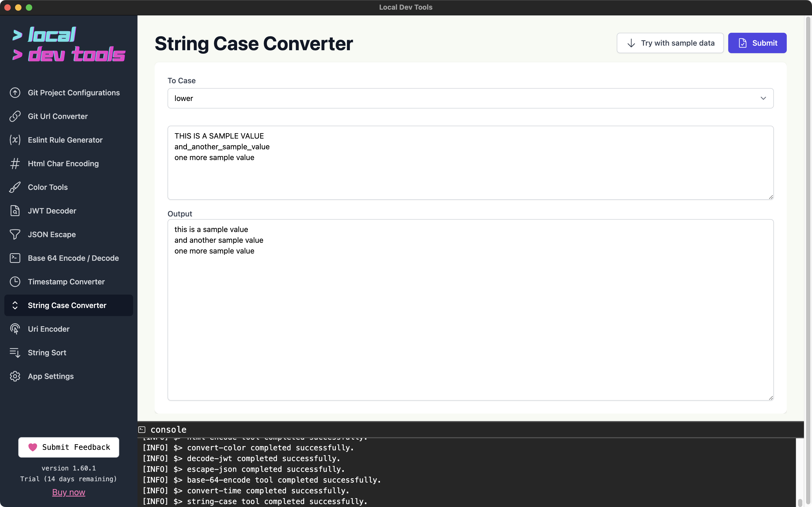
Task: Click the convert-color completed log line
Action: [x=248, y=448]
